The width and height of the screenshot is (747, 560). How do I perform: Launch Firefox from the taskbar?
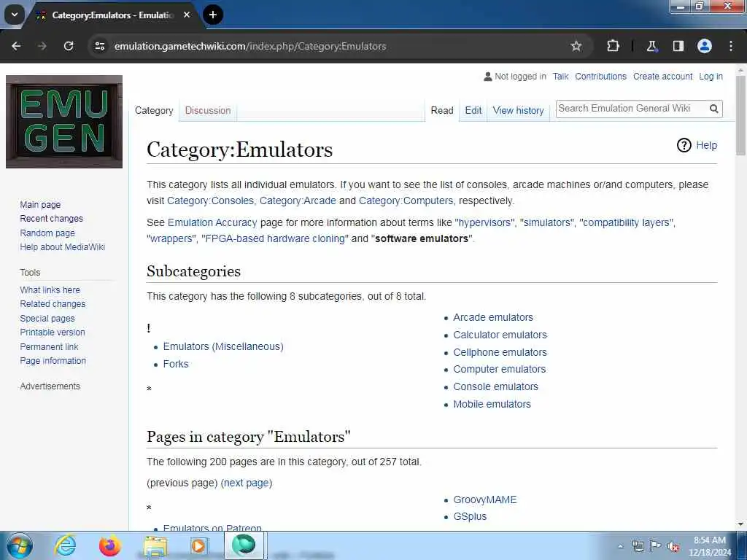(x=109, y=545)
